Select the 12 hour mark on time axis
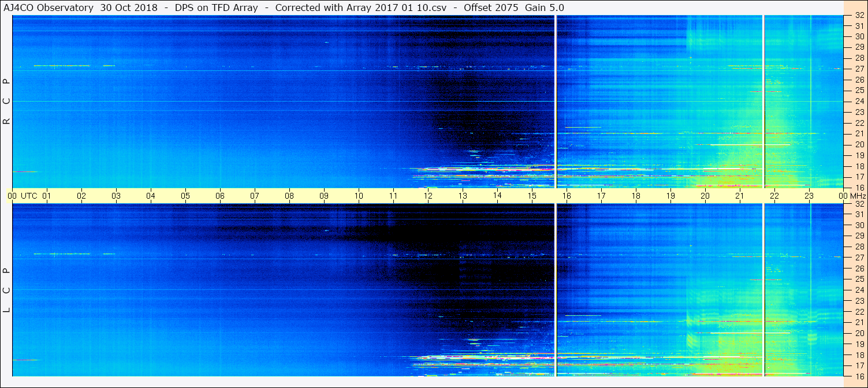 (x=428, y=196)
